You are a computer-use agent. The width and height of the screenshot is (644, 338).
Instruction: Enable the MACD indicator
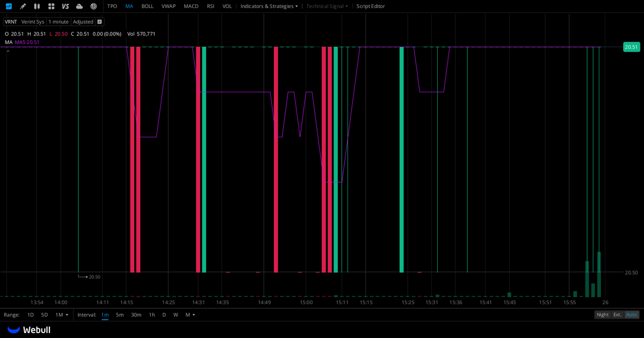(x=191, y=6)
